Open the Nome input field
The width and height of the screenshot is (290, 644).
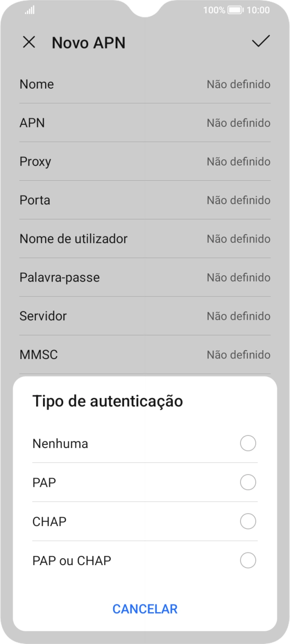point(145,84)
